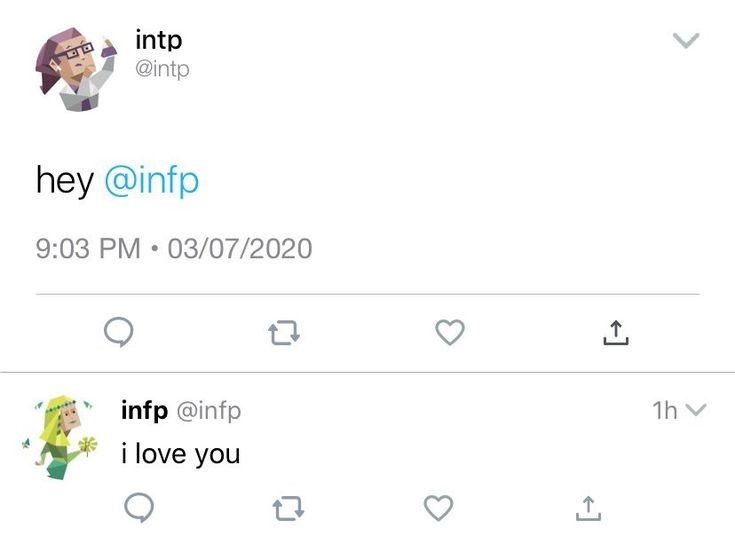Click reply icon under "i love you"
735x544 pixels.
[x=139, y=509]
